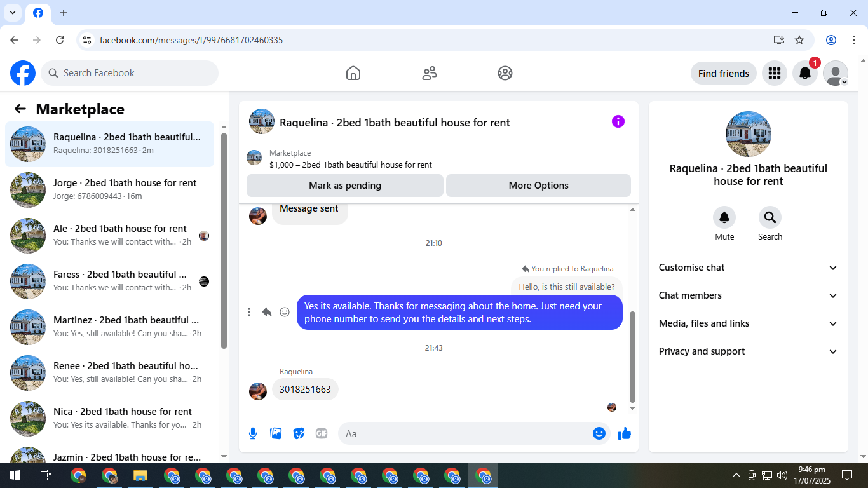Viewport: 868px width, 488px height.
Task: Bookmark this tab with the star icon
Action: 799,40
